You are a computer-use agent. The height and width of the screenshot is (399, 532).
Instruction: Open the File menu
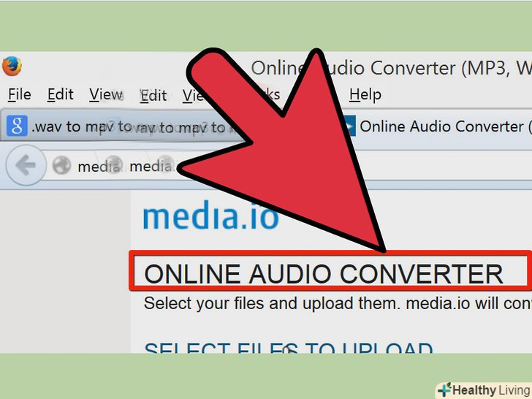20,94
